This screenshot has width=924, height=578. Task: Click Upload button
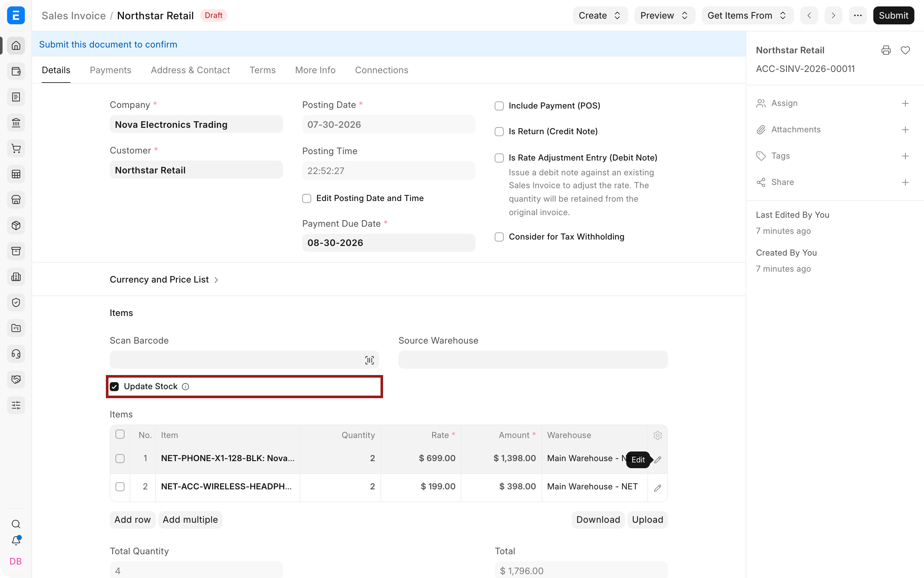pos(647,520)
